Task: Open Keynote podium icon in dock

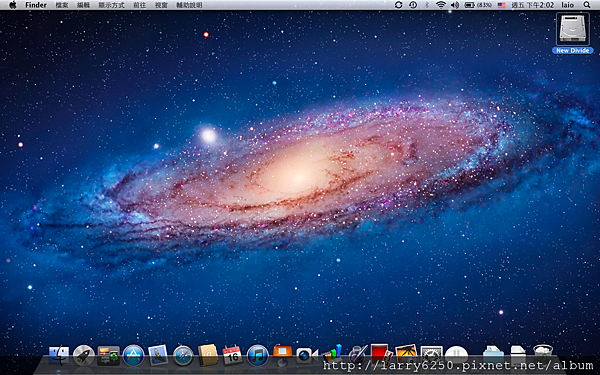Action: point(282,355)
